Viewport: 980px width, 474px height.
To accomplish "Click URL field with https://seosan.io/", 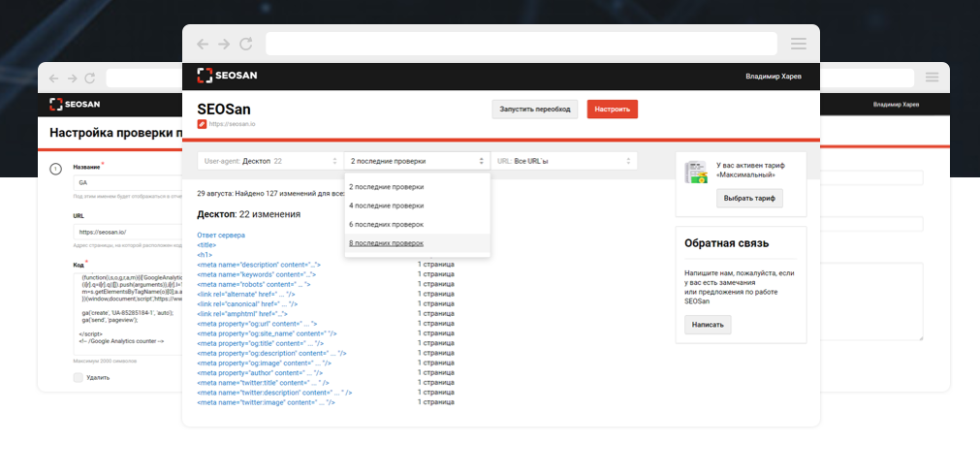I will coord(128,232).
